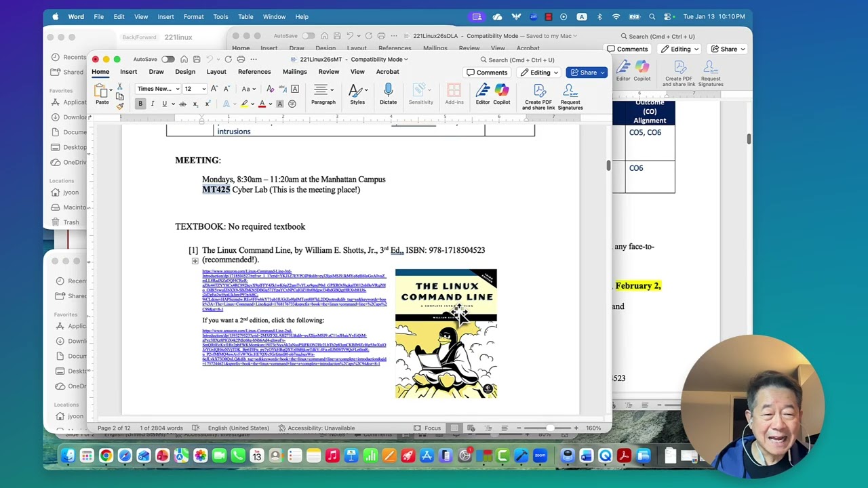This screenshot has height=488, width=868.
Task: Toggle Outline view in status bar
Action: pos(488,428)
